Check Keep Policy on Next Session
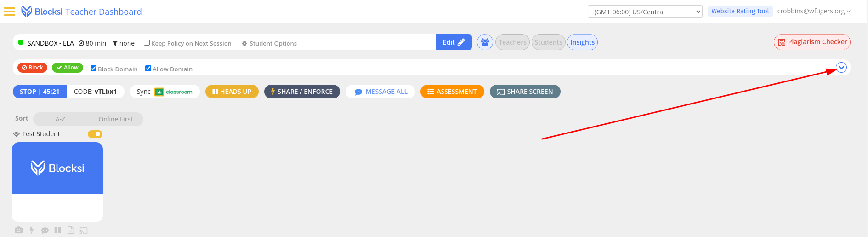The image size is (868, 237). coord(147,42)
